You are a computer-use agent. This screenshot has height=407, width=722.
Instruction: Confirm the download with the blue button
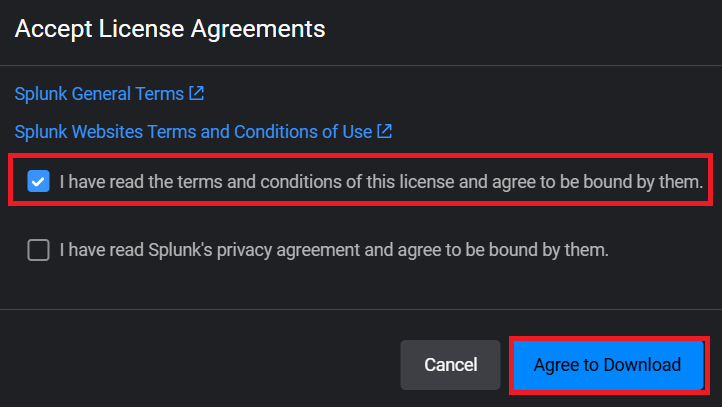[x=607, y=365]
